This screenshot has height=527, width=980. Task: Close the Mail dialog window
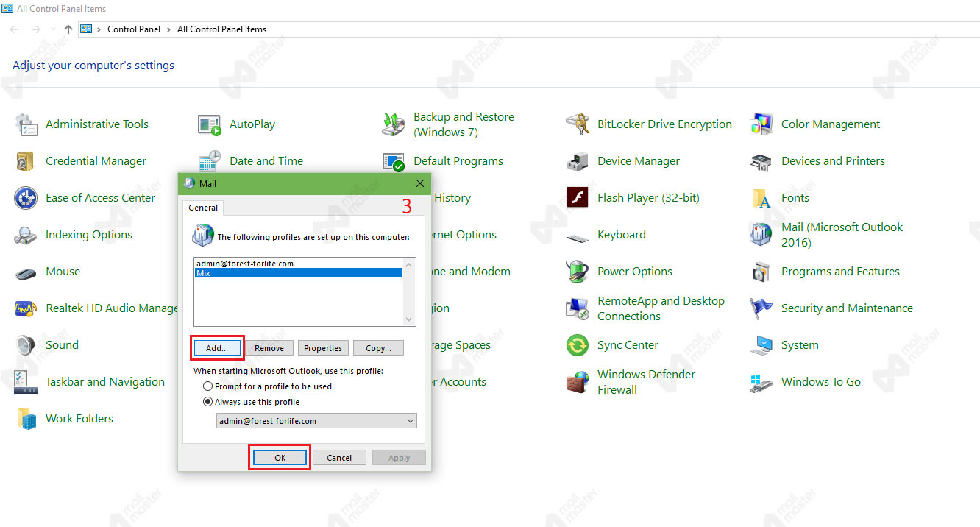420,183
